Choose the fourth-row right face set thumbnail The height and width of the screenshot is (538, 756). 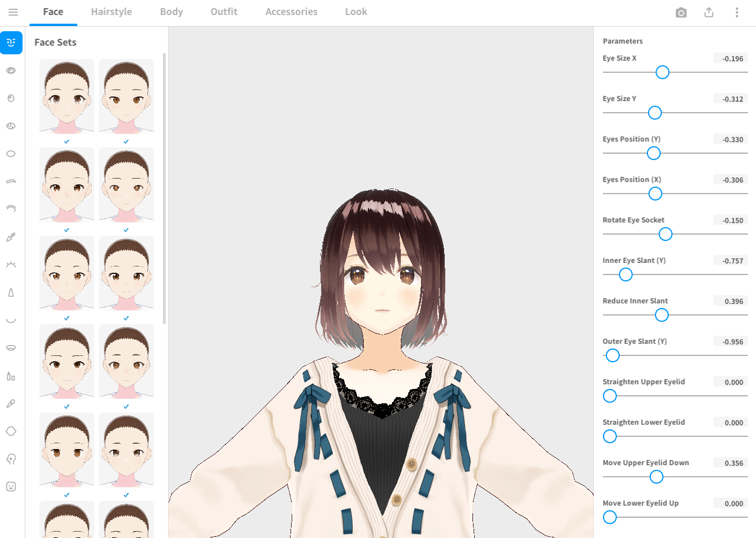126,362
